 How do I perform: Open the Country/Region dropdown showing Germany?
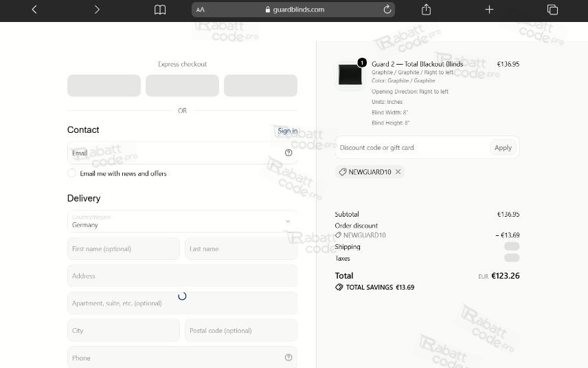[x=182, y=221]
